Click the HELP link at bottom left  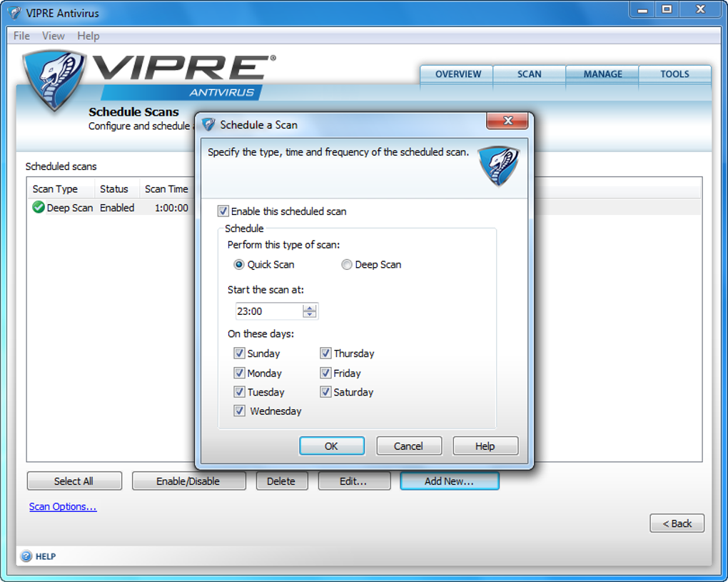pos(46,556)
